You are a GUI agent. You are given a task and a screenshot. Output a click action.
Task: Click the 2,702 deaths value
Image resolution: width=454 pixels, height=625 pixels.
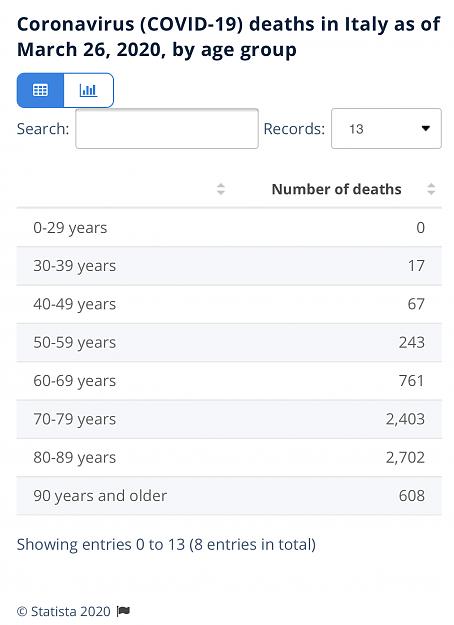click(405, 457)
